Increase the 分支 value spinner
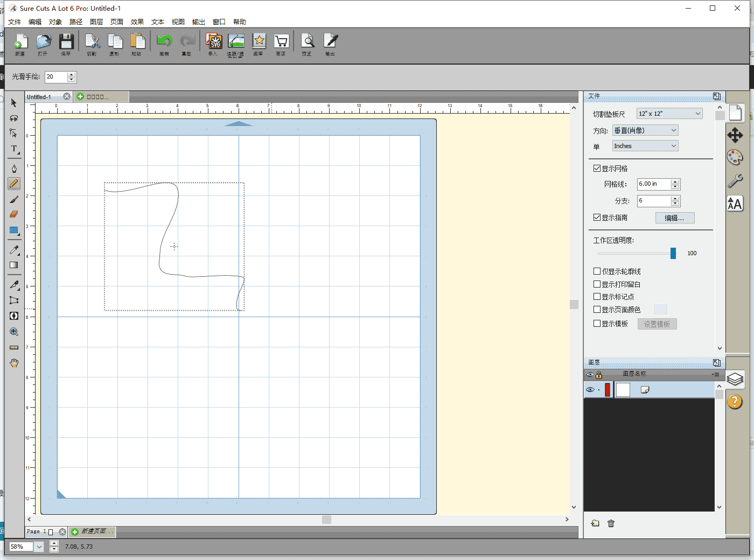 click(675, 198)
